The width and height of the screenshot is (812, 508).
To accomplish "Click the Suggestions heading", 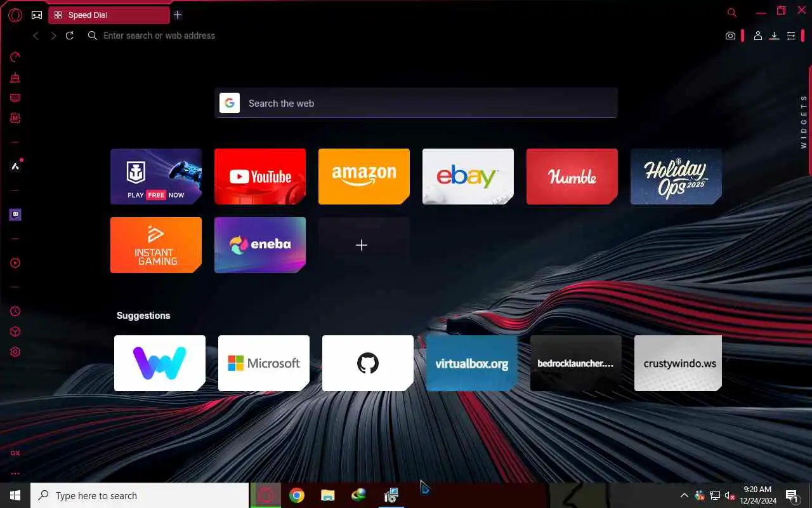I will 143,316.
